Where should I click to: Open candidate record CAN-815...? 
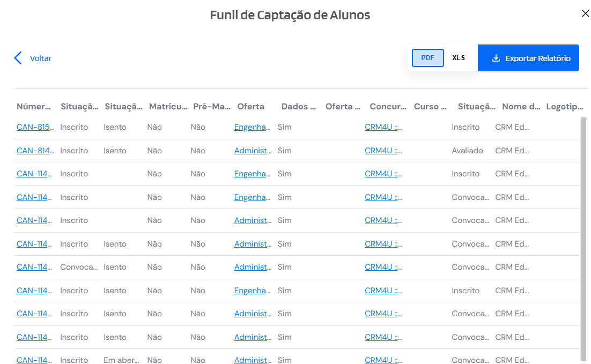[x=35, y=127]
